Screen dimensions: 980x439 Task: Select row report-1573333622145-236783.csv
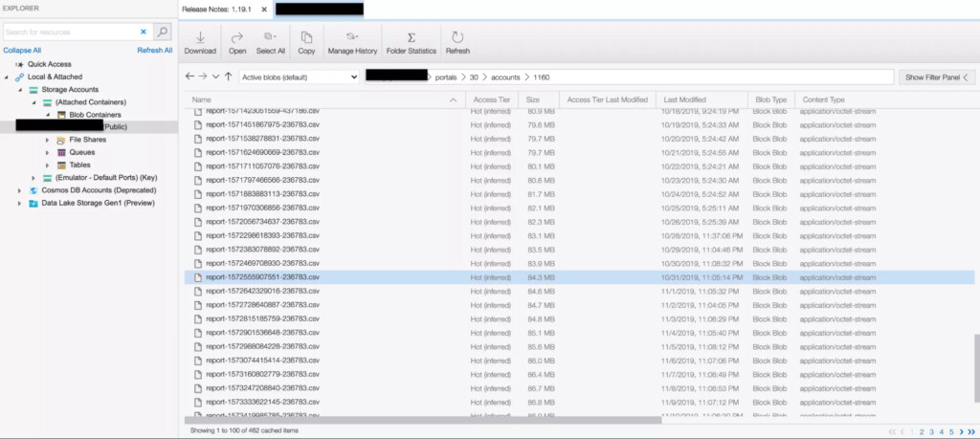579,402
